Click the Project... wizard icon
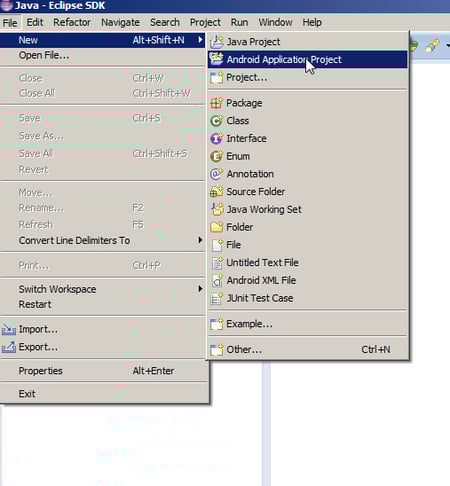Image resolution: width=450 pixels, height=486 pixels. point(217,77)
